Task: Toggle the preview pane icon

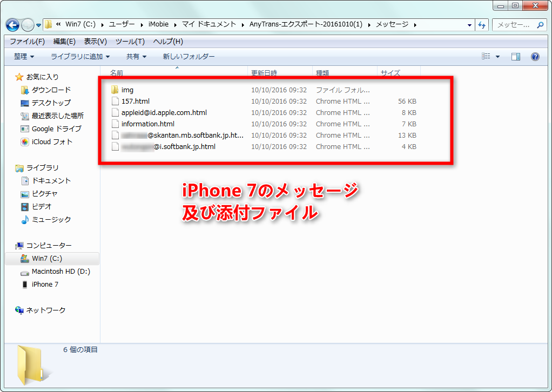Action: 516,56
